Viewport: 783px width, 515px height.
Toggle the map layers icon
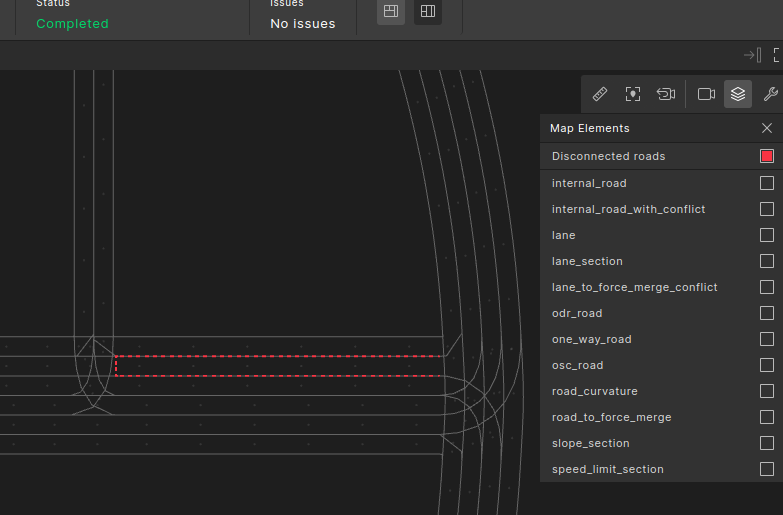click(738, 94)
